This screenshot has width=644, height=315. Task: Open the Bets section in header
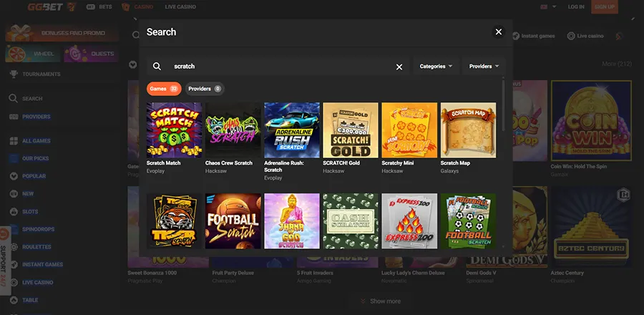tap(99, 7)
